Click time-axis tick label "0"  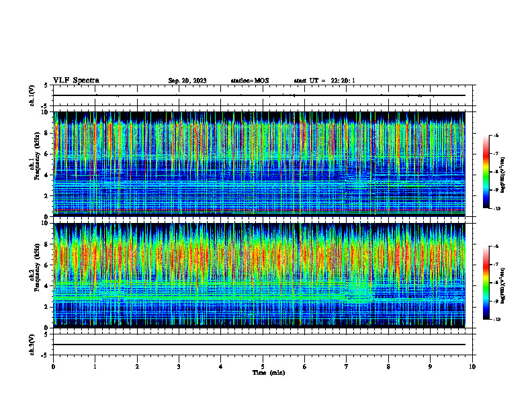(x=53, y=367)
